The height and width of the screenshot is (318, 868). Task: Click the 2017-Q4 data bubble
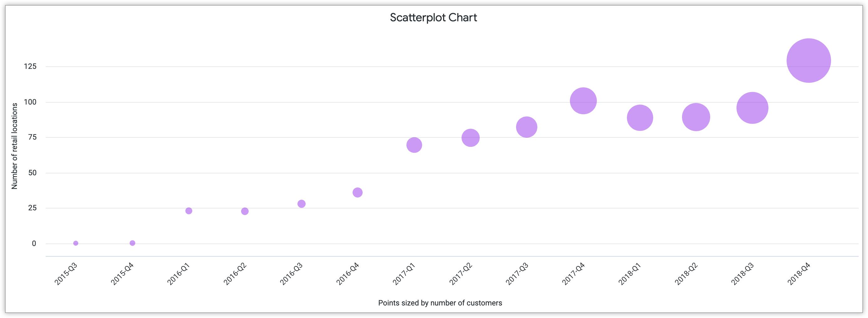(583, 101)
